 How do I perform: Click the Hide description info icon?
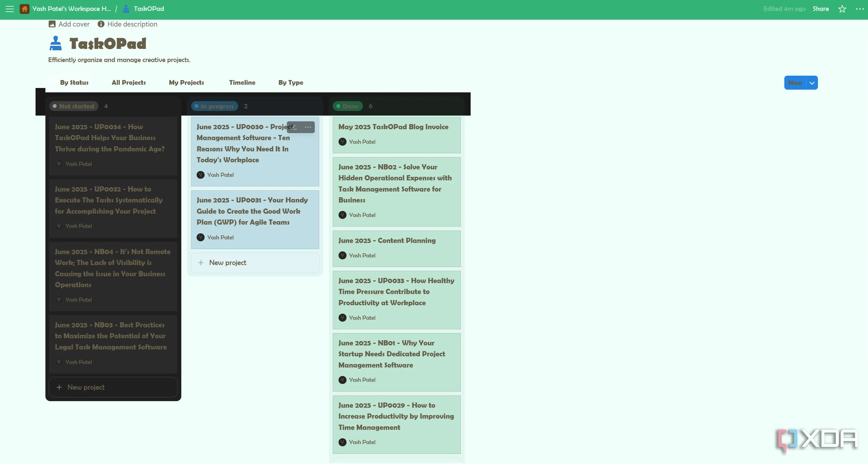click(101, 24)
